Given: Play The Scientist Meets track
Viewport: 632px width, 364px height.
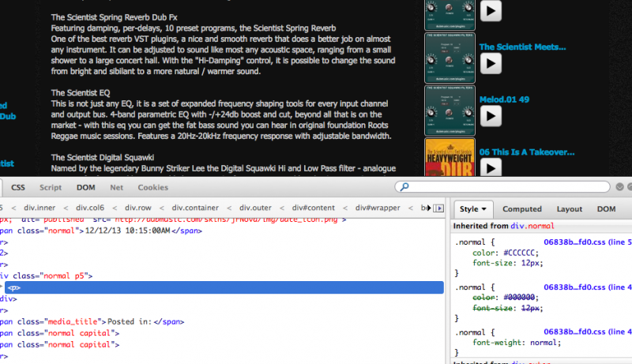Looking at the screenshot, I should pos(491,63).
